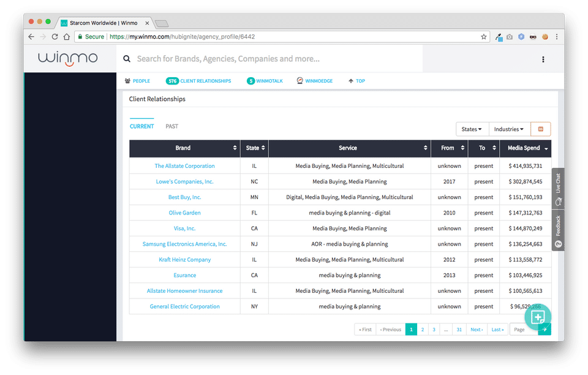Click the browser forward arrow
This screenshot has width=588, height=375.
(43, 37)
